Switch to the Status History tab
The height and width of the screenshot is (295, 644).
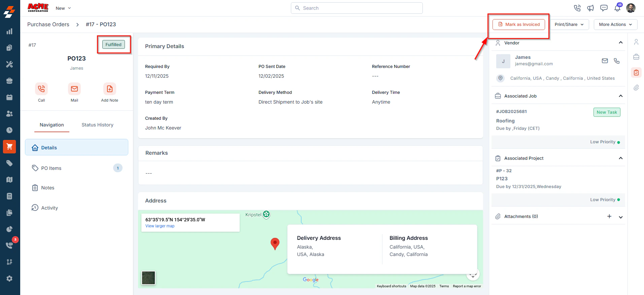click(98, 125)
